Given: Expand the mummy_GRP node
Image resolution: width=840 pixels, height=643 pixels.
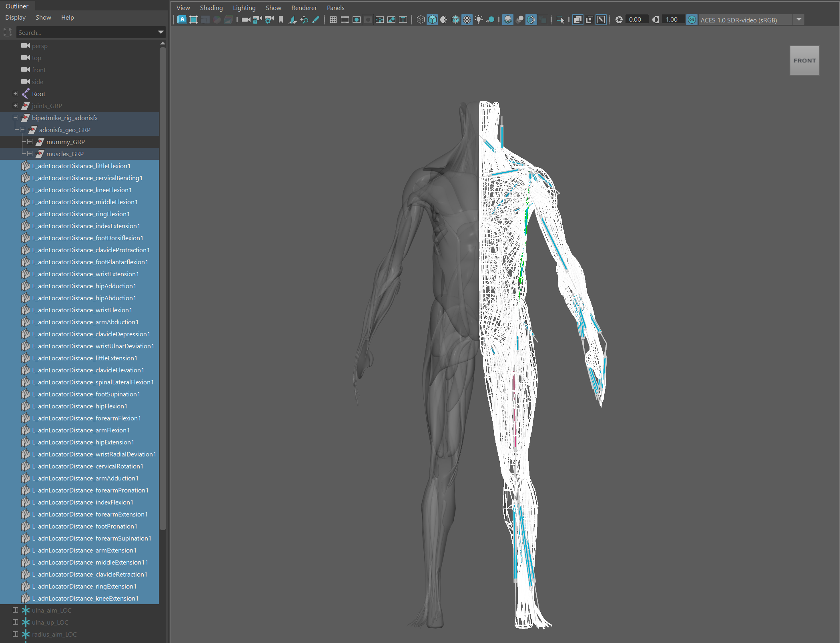Looking at the screenshot, I should point(30,142).
